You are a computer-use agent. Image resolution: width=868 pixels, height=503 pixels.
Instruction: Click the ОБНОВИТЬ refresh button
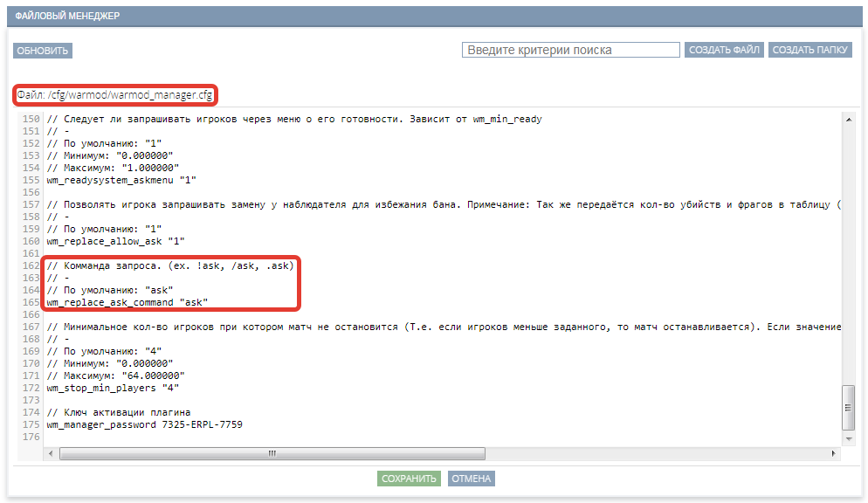pos(43,51)
